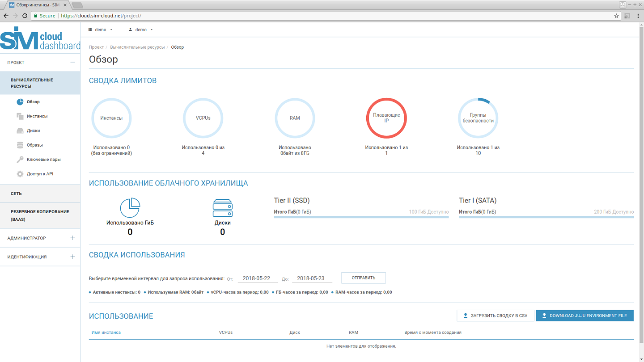Expand the Идентификация section
The height and width of the screenshot is (362, 644).
(72, 257)
